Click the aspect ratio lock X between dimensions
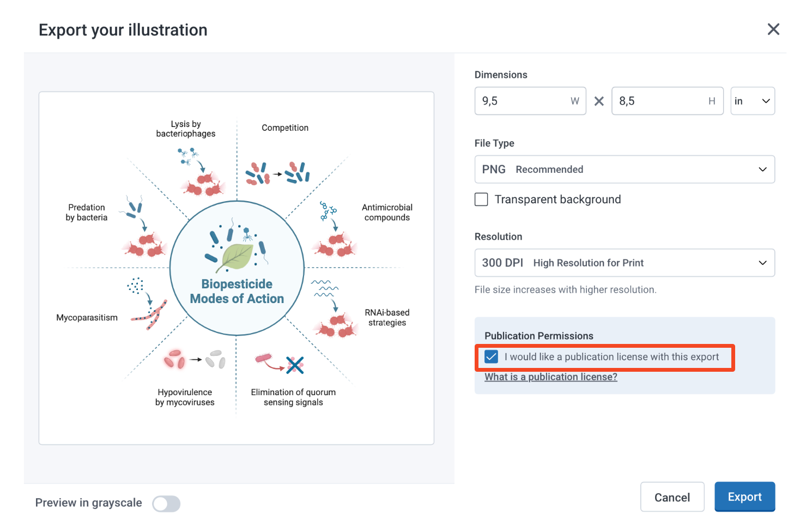 click(x=599, y=101)
